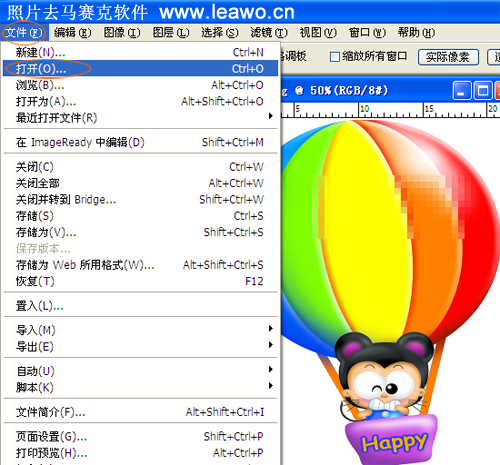Image resolution: width=500 pixels, height=465 pixels.
Task: Choose 新建(N)... from File menu
Action: 140,52
